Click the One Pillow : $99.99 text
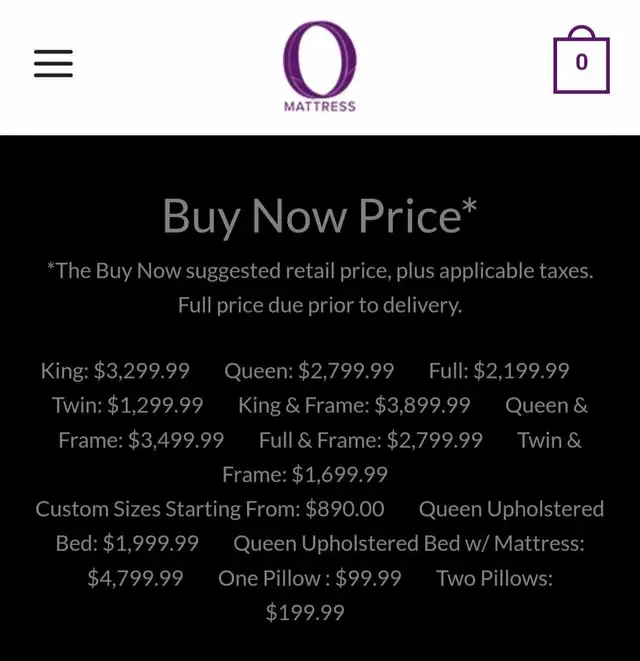 [x=310, y=578]
